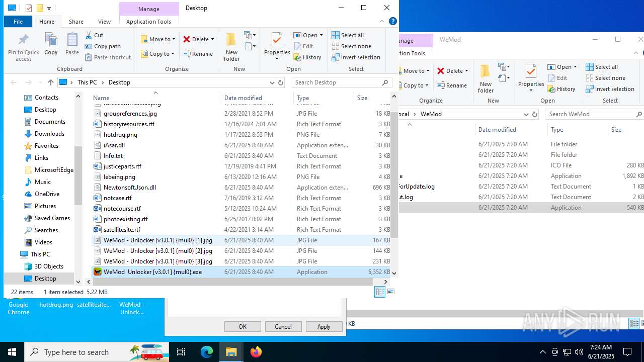
Task: Click Select all in Desktop window
Action: point(348,35)
